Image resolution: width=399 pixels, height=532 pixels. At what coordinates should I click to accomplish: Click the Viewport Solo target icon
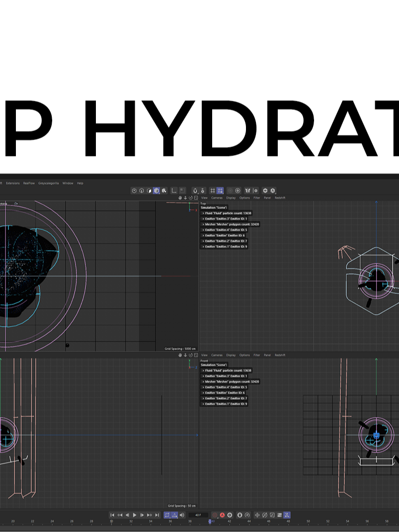(x=238, y=191)
